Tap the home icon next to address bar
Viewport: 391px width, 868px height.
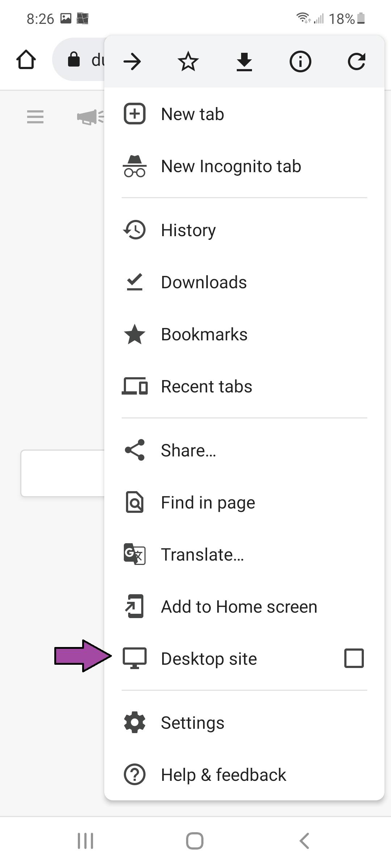click(x=26, y=60)
